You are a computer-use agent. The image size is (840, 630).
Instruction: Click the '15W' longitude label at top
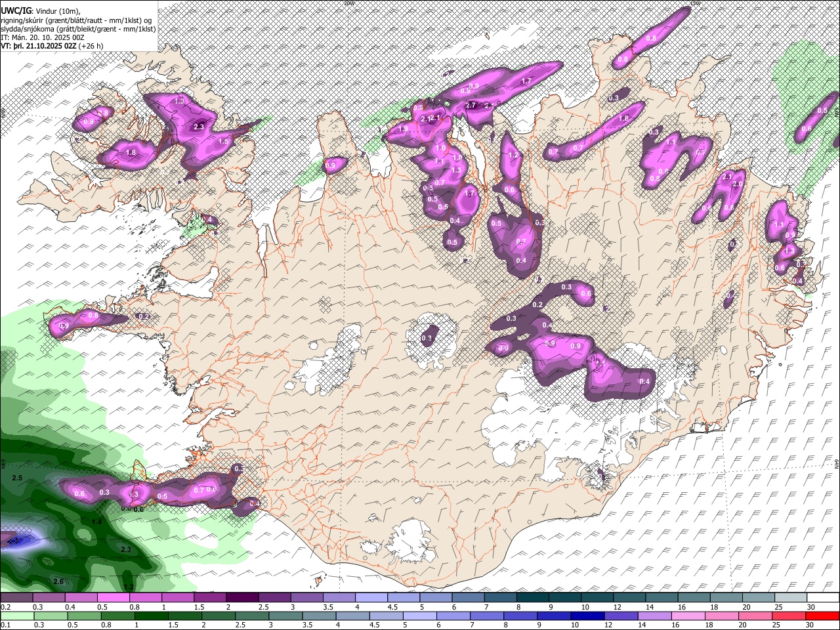tap(696, 3)
